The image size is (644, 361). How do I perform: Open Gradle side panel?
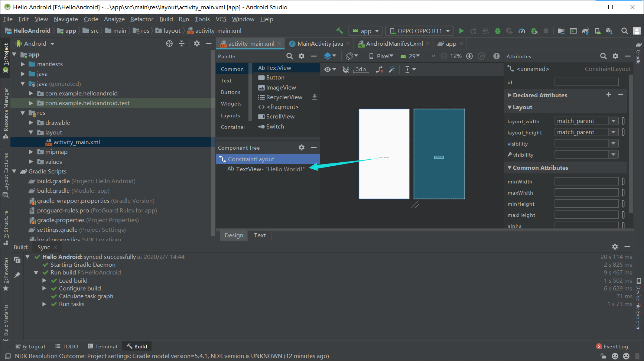click(x=638, y=53)
